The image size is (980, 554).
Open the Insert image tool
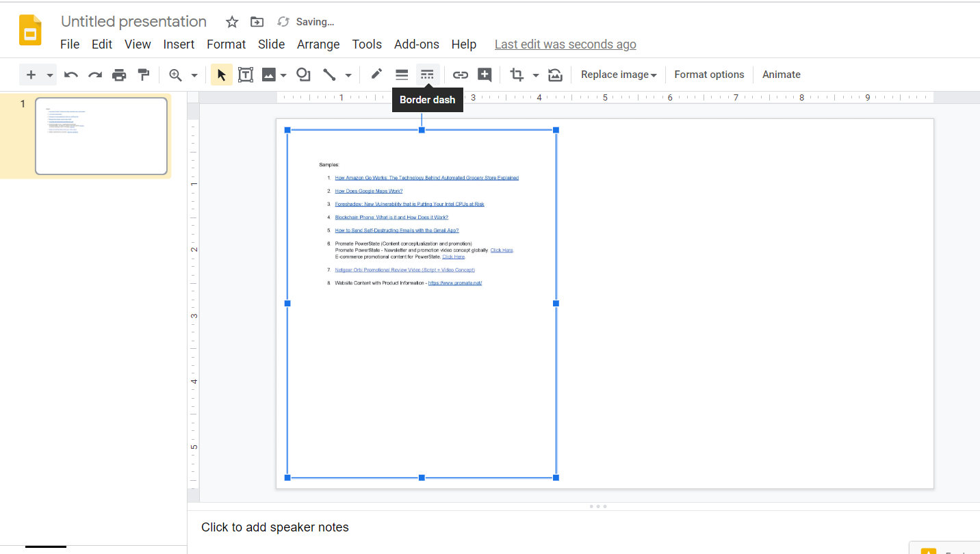click(268, 75)
